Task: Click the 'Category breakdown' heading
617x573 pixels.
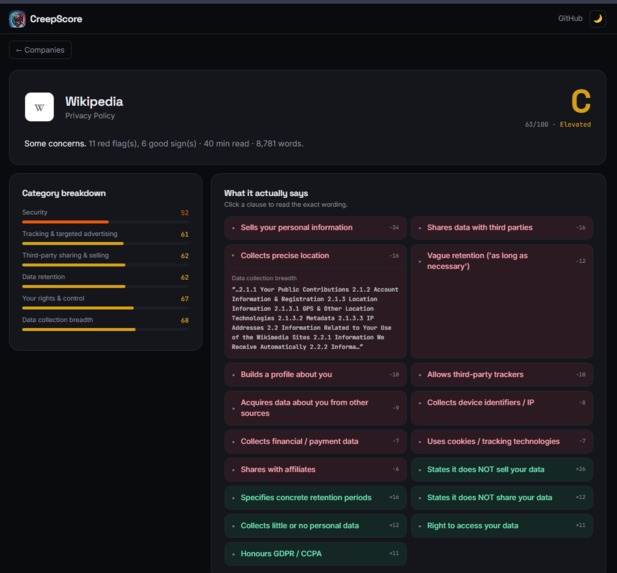Action: [64, 193]
